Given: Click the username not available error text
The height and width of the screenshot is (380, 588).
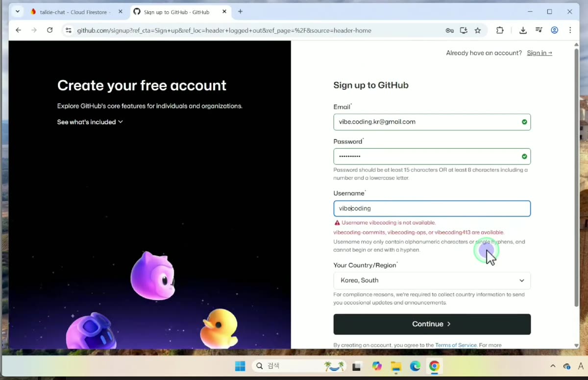Looking at the screenshot, I should click(389, 223).
